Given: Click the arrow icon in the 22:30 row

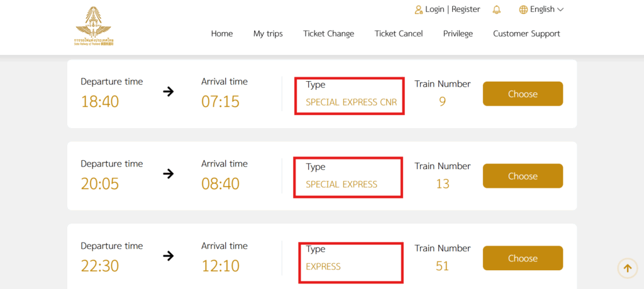Looking at the screenshot, I should tap(168, 256).
